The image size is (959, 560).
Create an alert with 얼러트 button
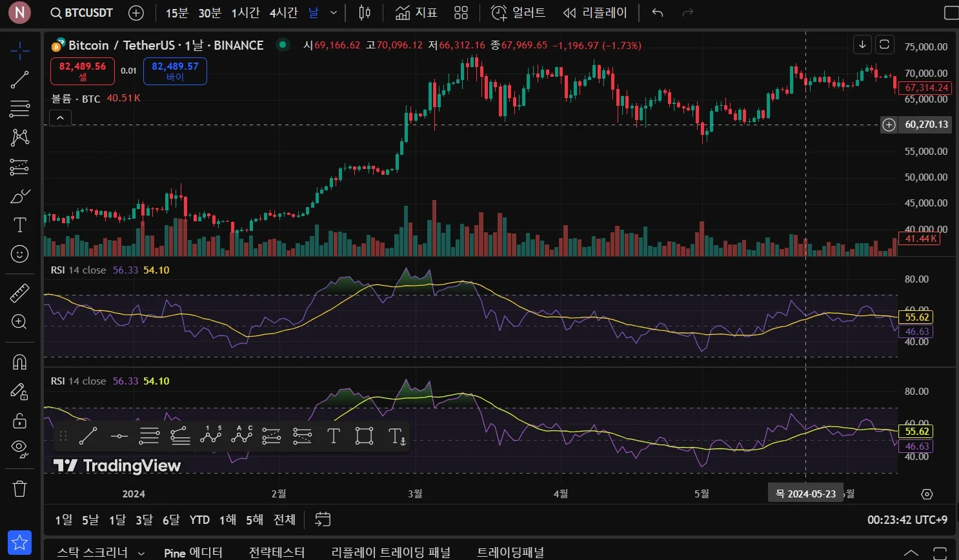pos(518,13)
